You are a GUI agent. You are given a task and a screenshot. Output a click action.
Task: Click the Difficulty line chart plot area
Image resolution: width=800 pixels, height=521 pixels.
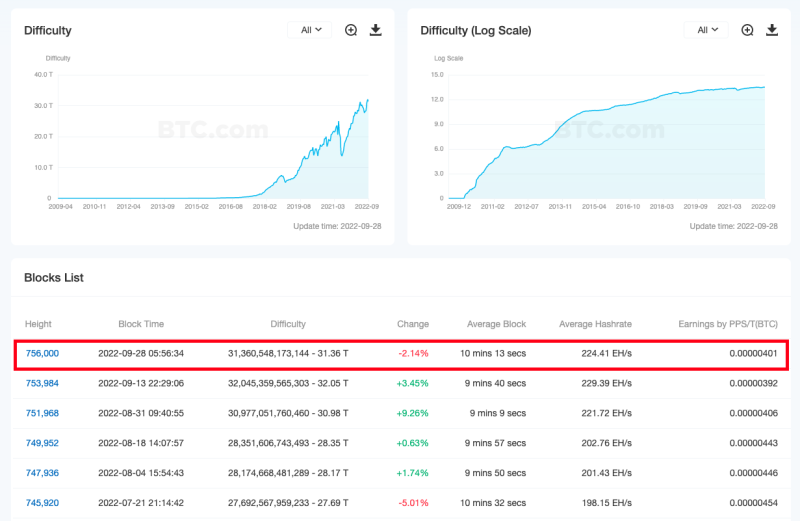(212, 140)
